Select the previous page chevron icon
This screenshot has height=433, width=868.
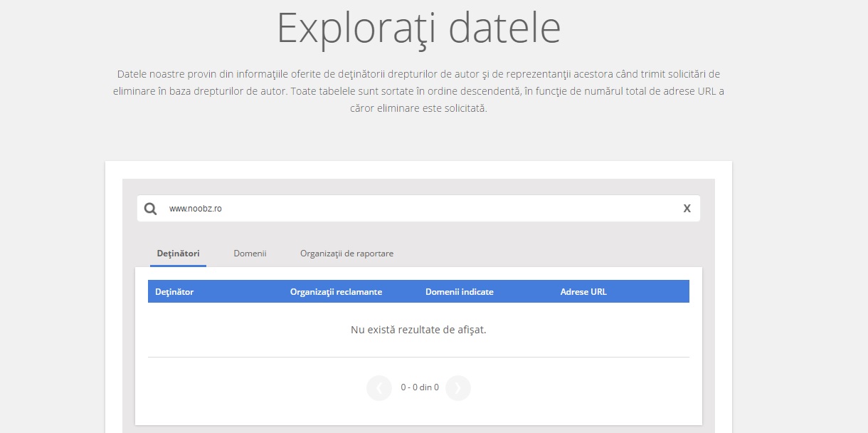tap(379, 387)
